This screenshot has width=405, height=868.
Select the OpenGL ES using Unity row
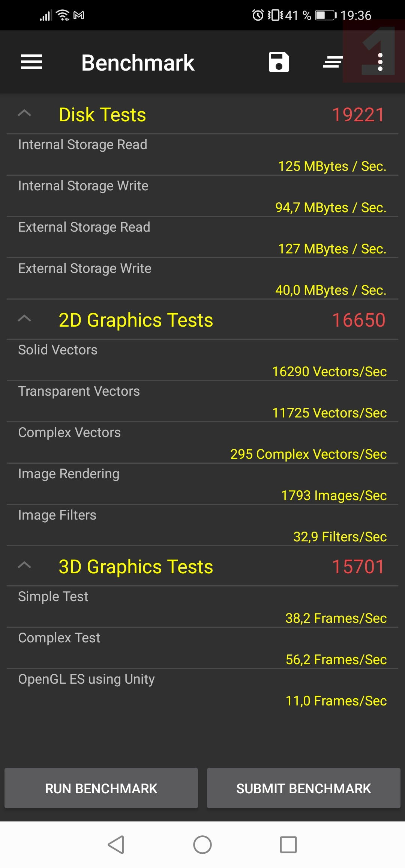[x=202, y=689]
